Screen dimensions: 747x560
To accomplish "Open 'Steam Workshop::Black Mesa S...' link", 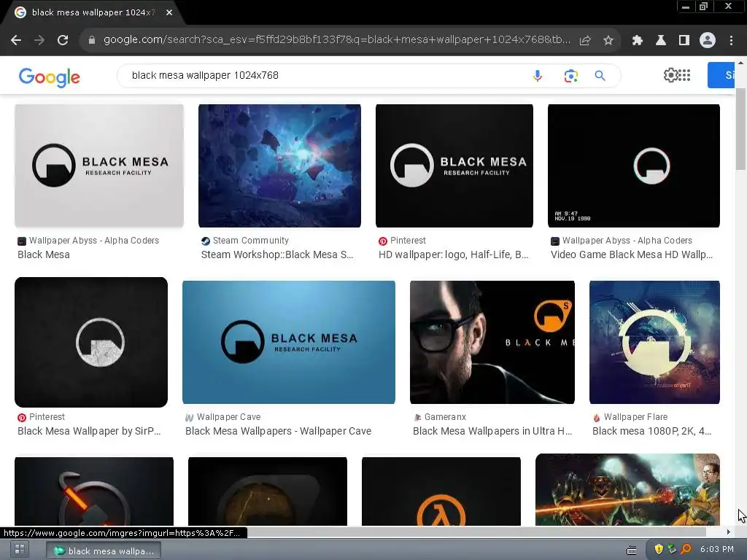I will tap(277, 254).
